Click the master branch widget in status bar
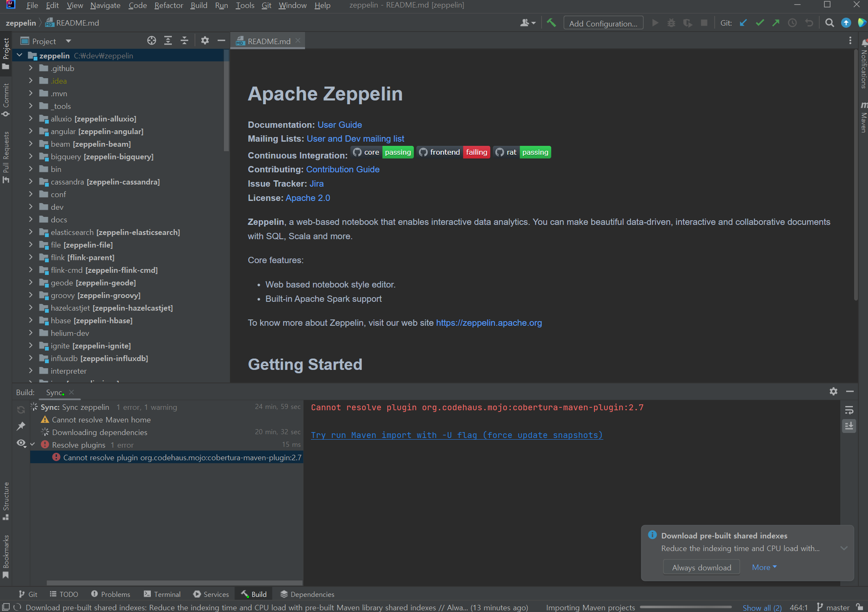Image resolution: width=868 pixels, height=612 pixels. (x=833, y=607)
